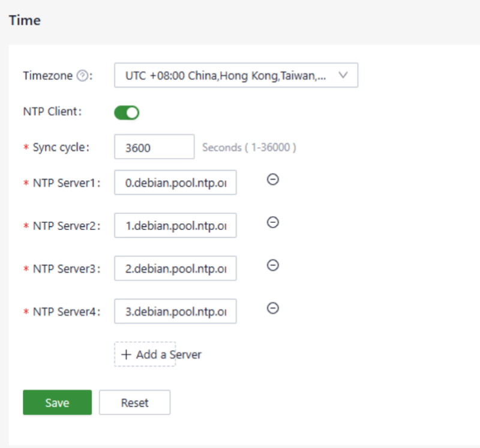Click the Timezone help question-mark icon
The width and height of the screenshot is (480, 448).
click(83, 76)
